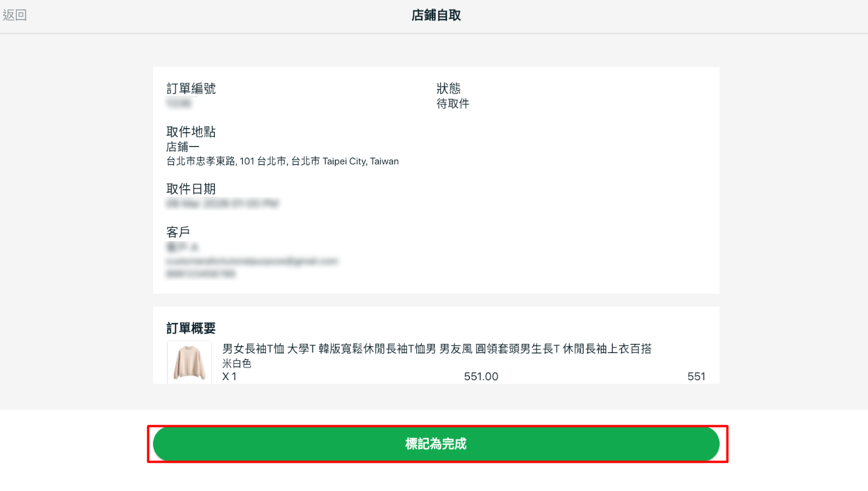868x491 pixels.
Task: Click the 訂單編號 label
Action: [x=191, y=89]
